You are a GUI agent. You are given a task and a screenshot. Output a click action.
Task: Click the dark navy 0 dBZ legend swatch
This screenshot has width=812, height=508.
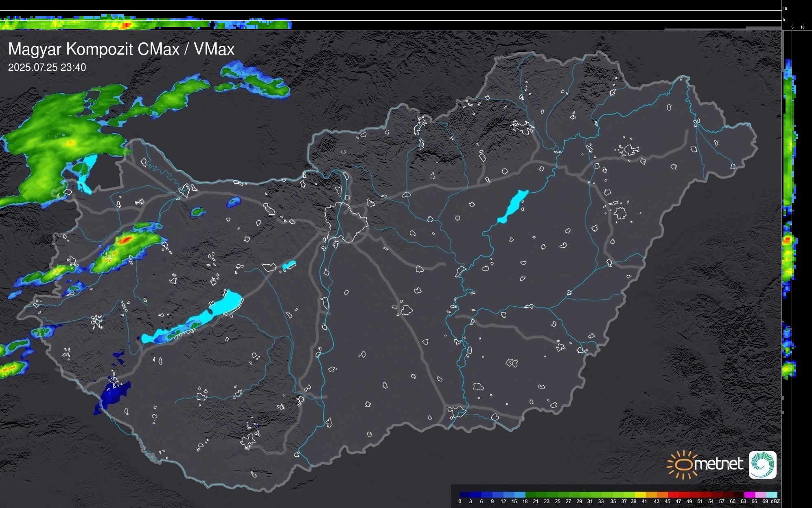(465, 495)
